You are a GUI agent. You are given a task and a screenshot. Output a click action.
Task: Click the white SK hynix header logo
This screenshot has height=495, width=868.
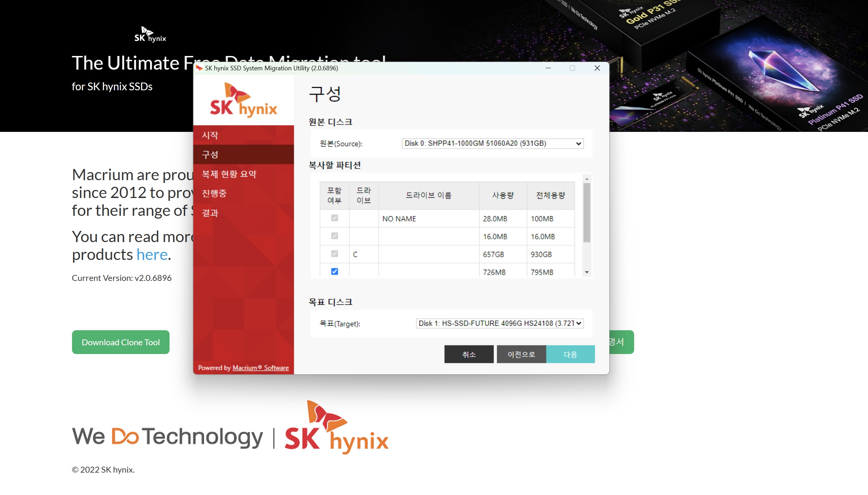(150, 35)
